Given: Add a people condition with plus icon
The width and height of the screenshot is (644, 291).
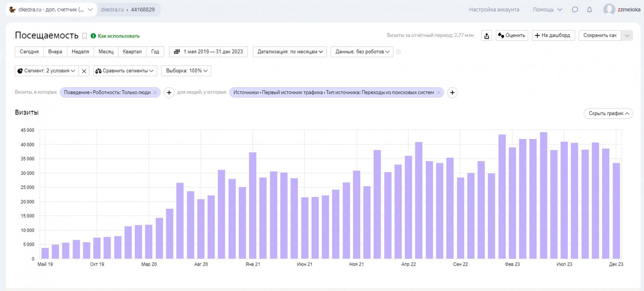Looking at the screenshot, I should [x=452, y=93].
